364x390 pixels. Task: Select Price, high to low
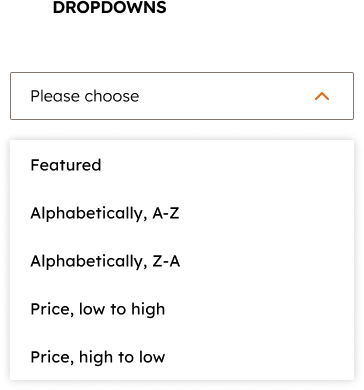182,357
